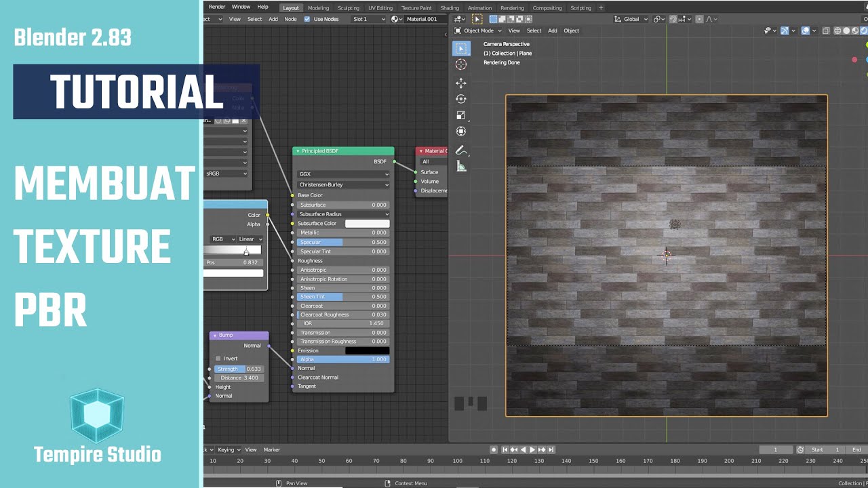The height and width of the screenshot is (488, 868).
Task: Switch to the UV Editing workspace tab
Action: tap(380, 8)
